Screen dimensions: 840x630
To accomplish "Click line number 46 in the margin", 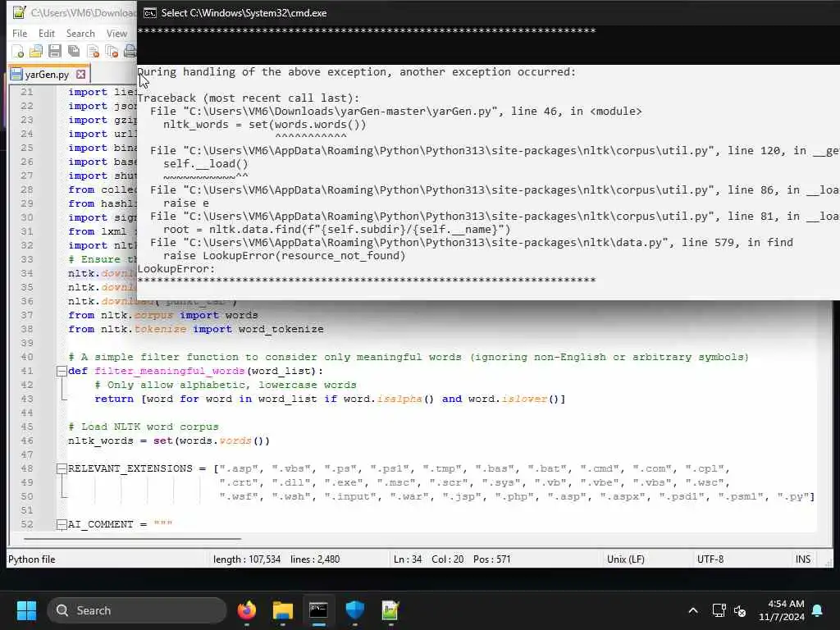I will (x=27, y=441).
